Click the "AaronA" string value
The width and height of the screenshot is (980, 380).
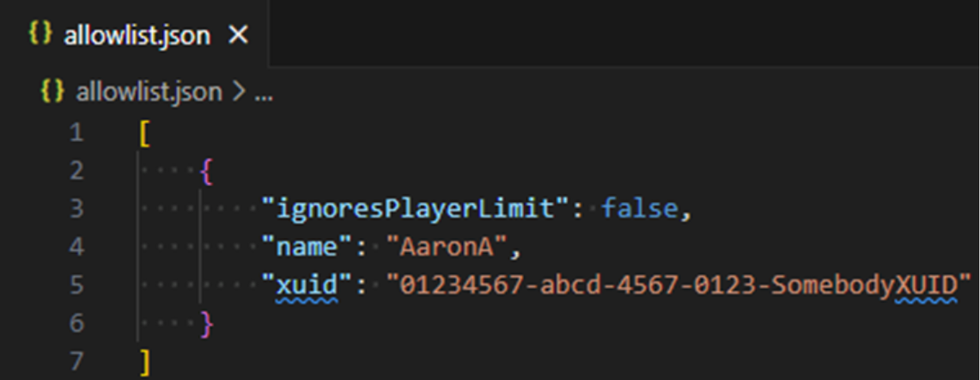(447, 248)
